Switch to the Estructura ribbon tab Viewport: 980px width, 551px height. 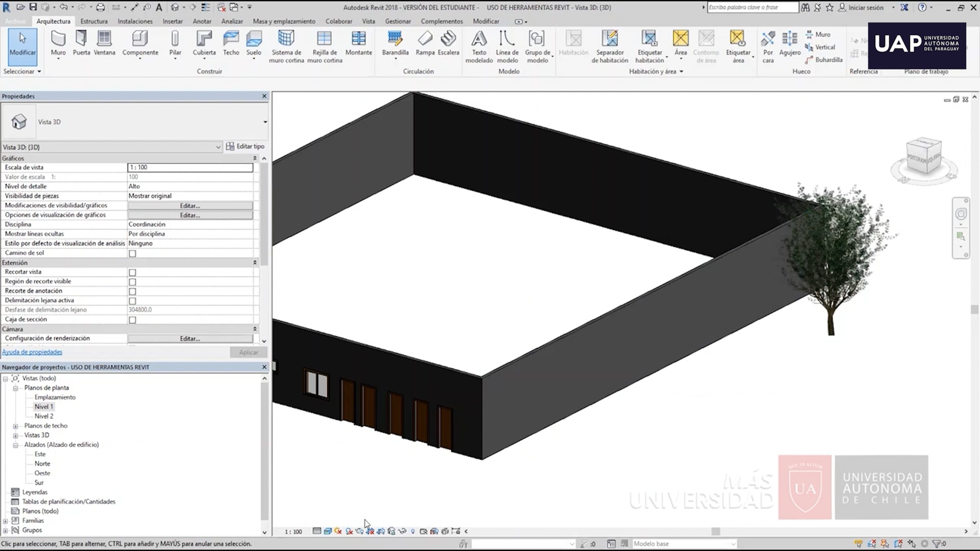pos(94,21)
